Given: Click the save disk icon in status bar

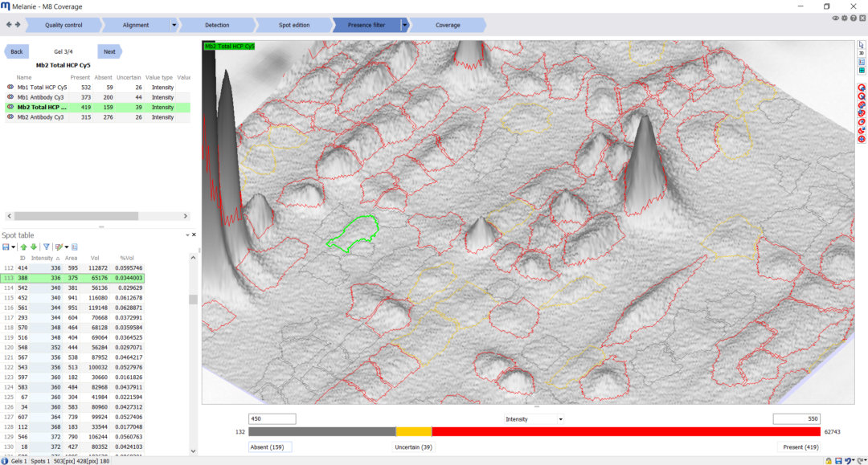Looking at the screenshot, I should click(x=838, y=460).
